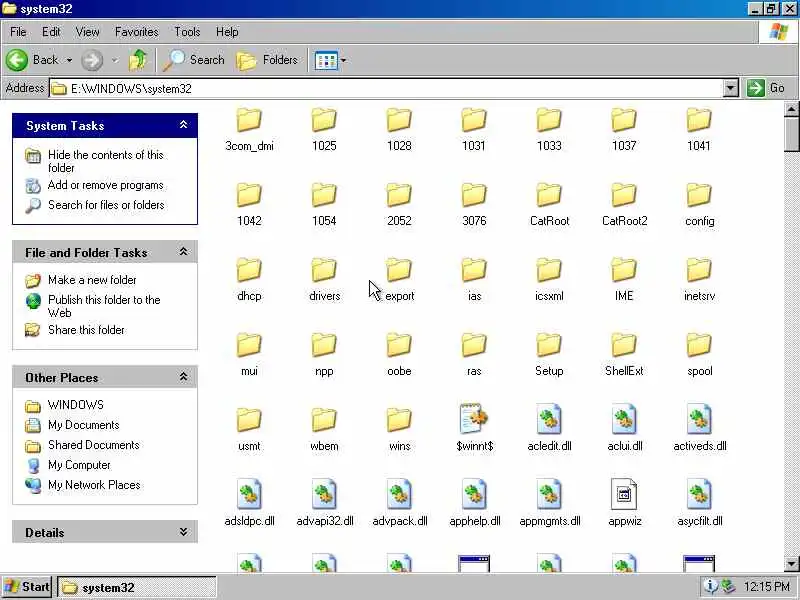The height and width of the screenshot is (600, 800).
Task: Click the scrollbar up arrow
Action: click(x=791, y=109)
